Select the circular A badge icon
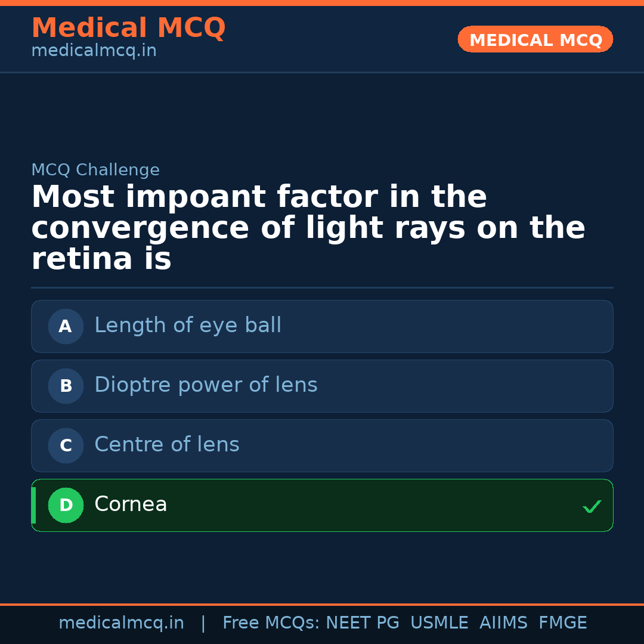644x644 pixels. click(66, 326)
